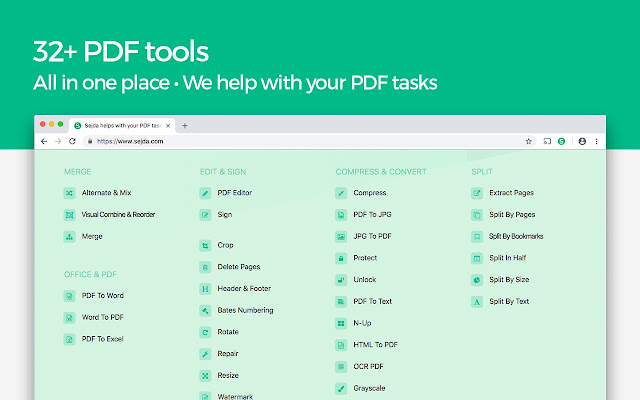Click the cast icon in the toolbar

[547, 141]
